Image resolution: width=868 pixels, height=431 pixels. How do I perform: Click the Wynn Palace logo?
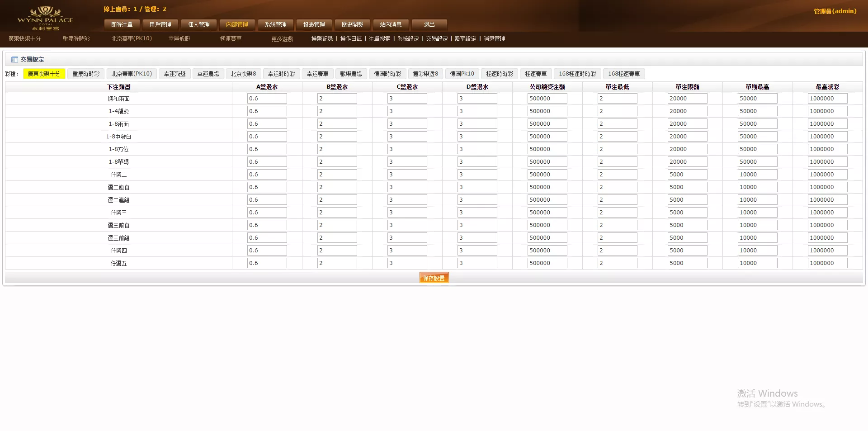coord(45,17)
